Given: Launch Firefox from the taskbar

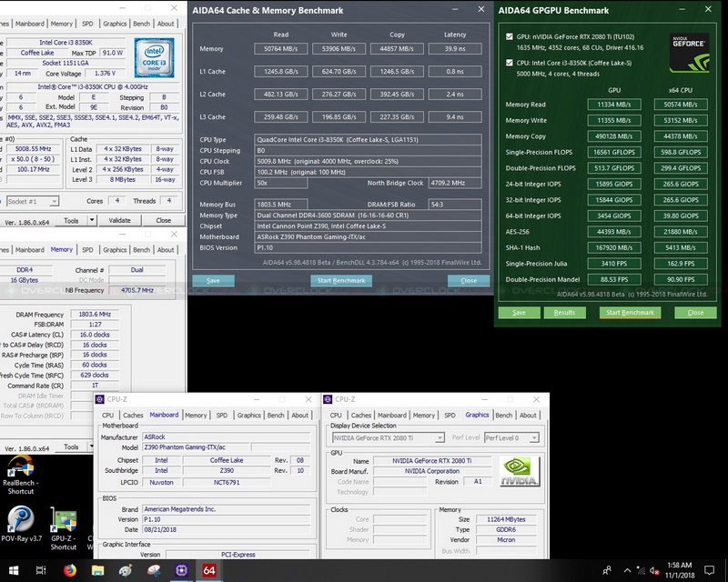Looking at the screenshot, I should 70,570.
